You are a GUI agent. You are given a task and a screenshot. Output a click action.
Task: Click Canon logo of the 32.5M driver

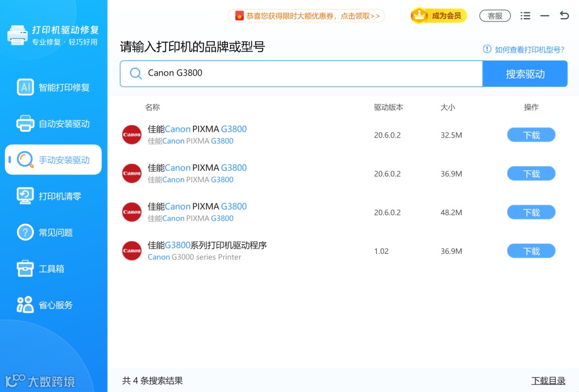click(132, 134)
